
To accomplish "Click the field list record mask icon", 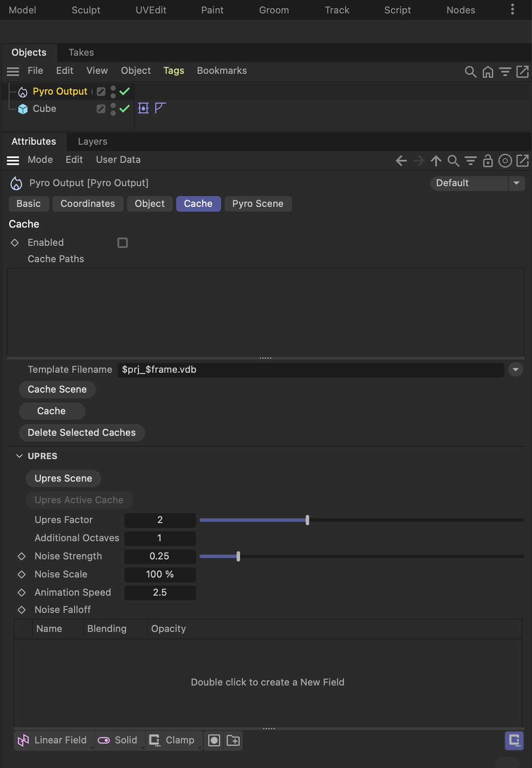I will (x=214, y=740).
